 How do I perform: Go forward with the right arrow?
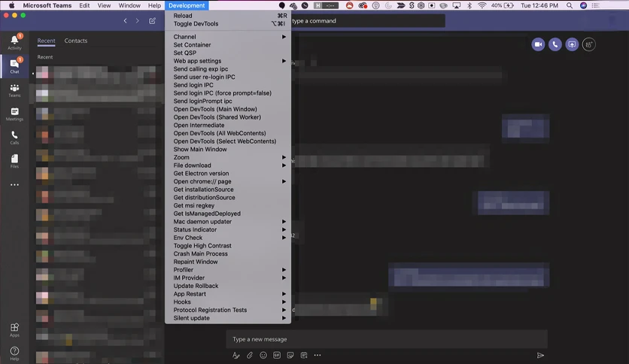click(x=137, y=21)
